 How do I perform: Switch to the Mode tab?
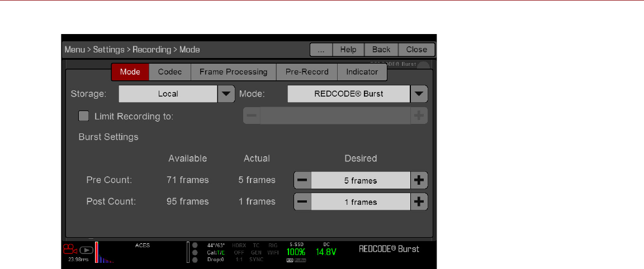pos(130,72)
